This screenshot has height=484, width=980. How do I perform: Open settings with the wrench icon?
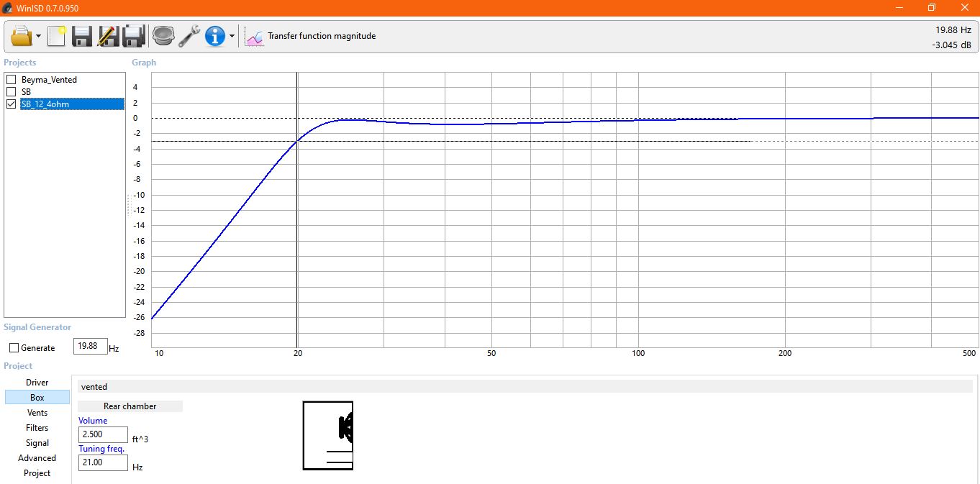coord(189,35)
